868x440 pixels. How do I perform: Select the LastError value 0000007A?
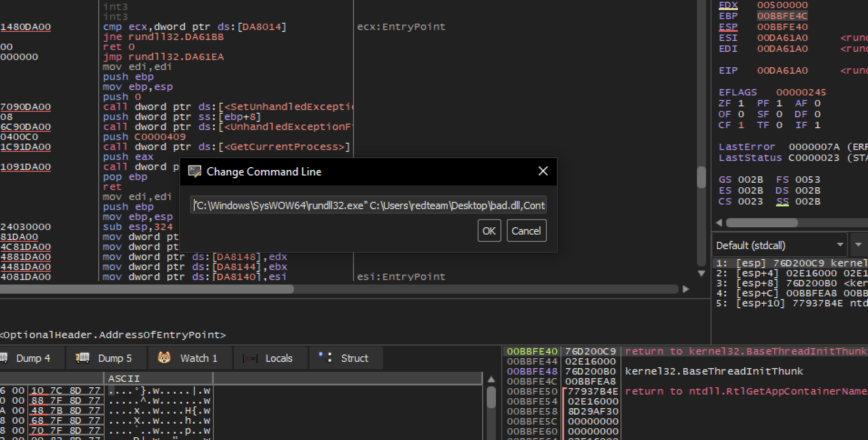[814, 147]
